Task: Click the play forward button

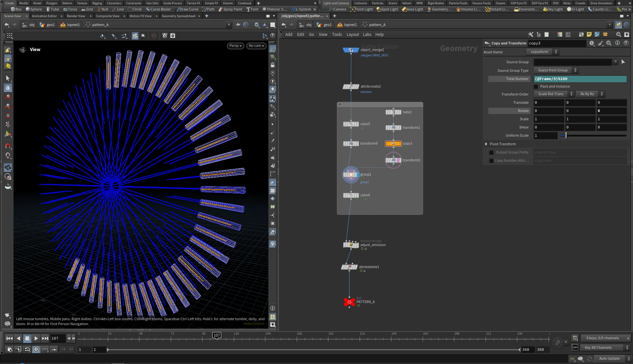Action: click(36, 338)
